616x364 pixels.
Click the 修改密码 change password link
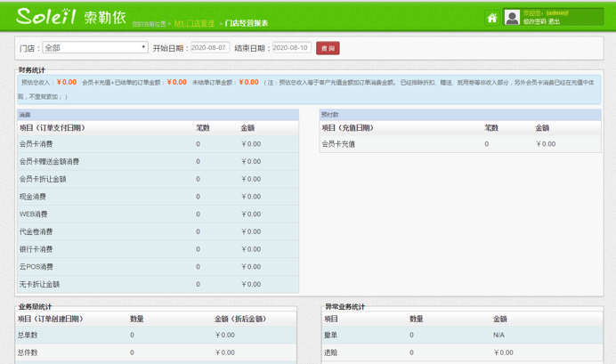(x=534, y=21)
